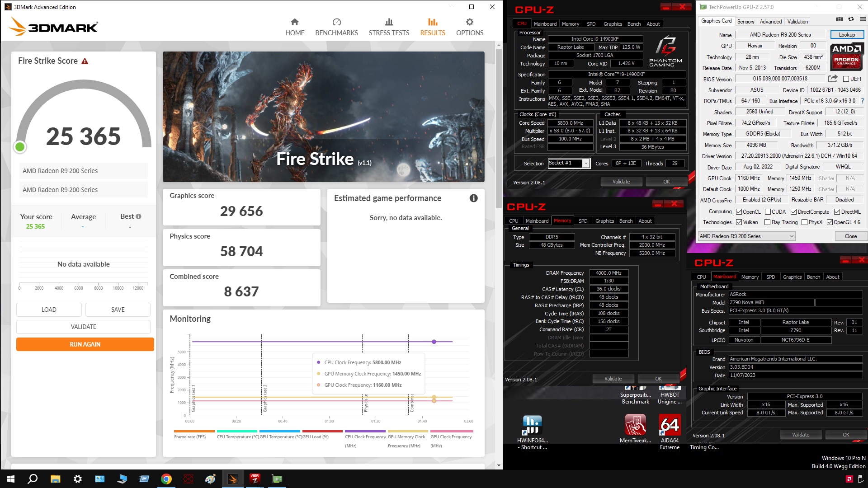
Task: Open the Windows Start menu
Action: click(11, 479)
